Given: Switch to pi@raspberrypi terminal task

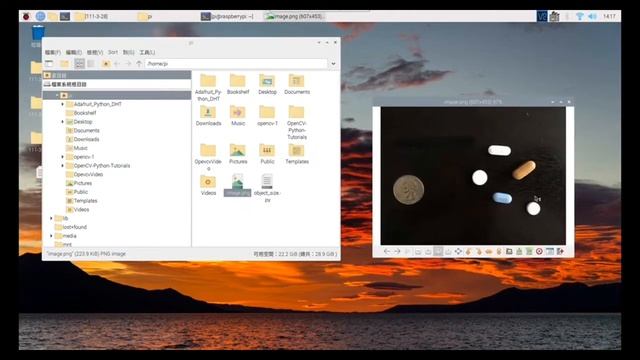Looking at the screenshot, I should pos(227,16).
